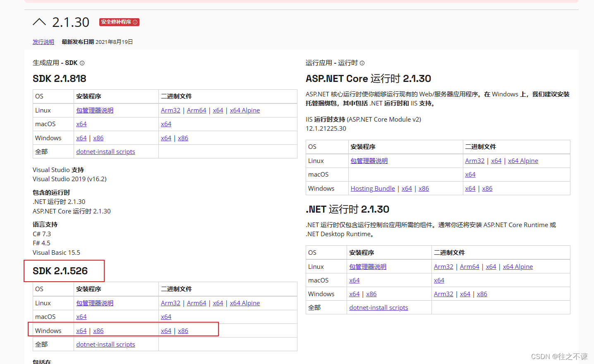Download ASP.NET Core runtime Windows x64 binary
This screenshot has height=364, width=594.
pos(470,189)
